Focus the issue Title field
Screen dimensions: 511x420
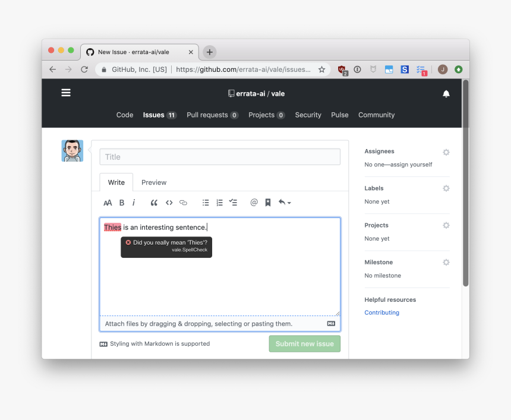point(220,157)
